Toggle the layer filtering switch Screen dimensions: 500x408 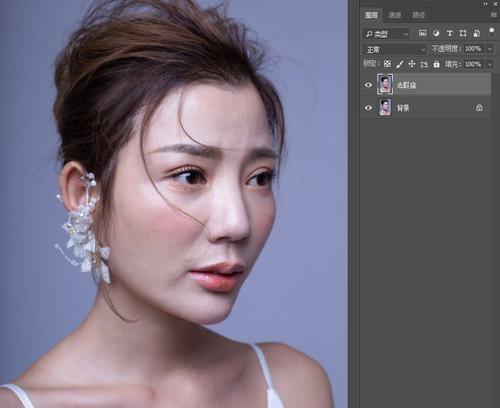click(491, 32)
